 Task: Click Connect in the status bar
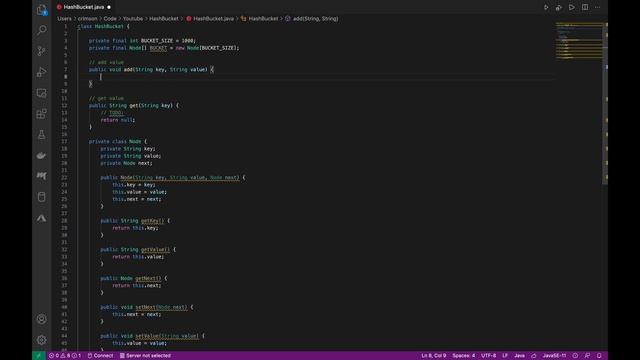click(100, 356)
